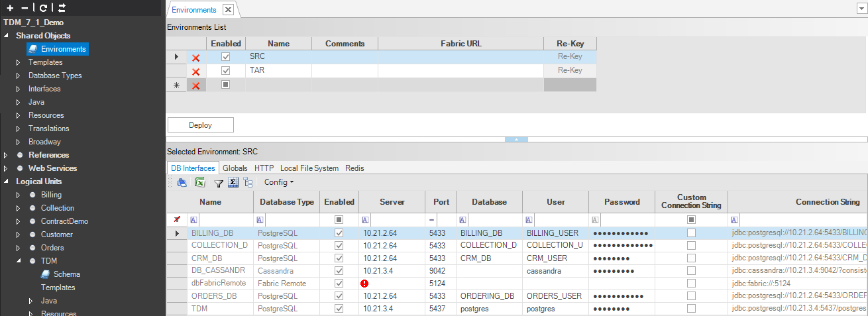Click the sigma summary icon in grid toolbar
868x316 pixels.
point(233,182)
